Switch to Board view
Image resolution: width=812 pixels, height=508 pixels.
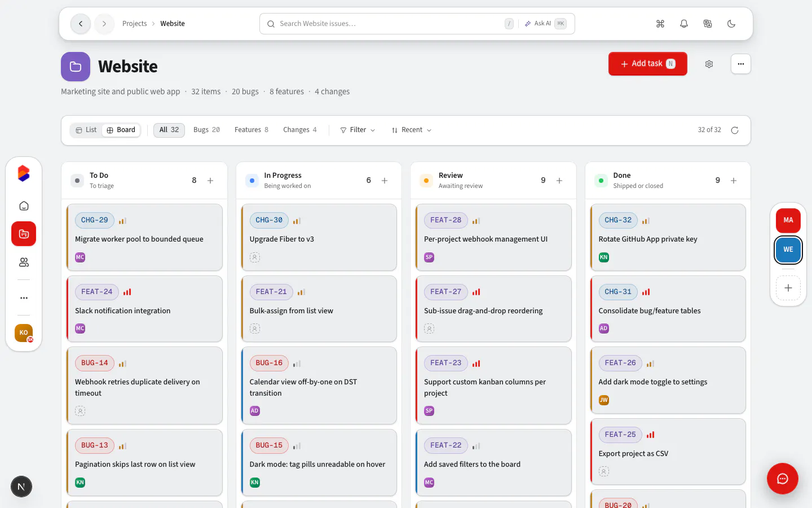(121, 130)
